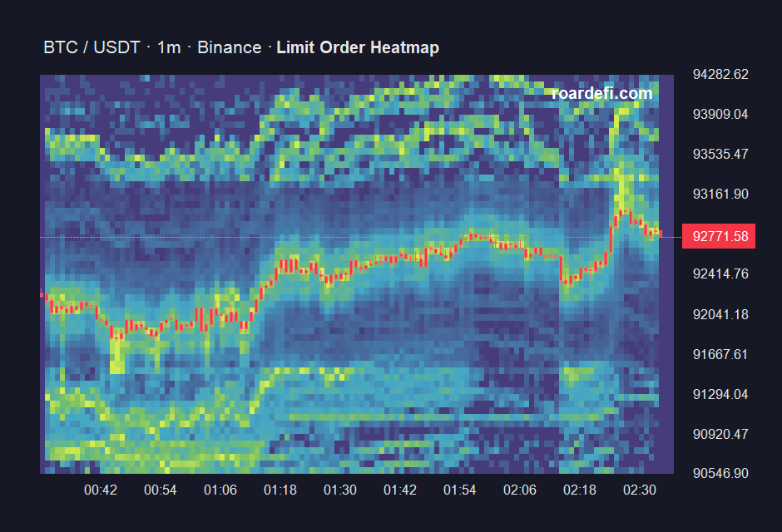Click the Limit Order Heatmap title
The image size is (782, 532).
click(x=358, y=47)
